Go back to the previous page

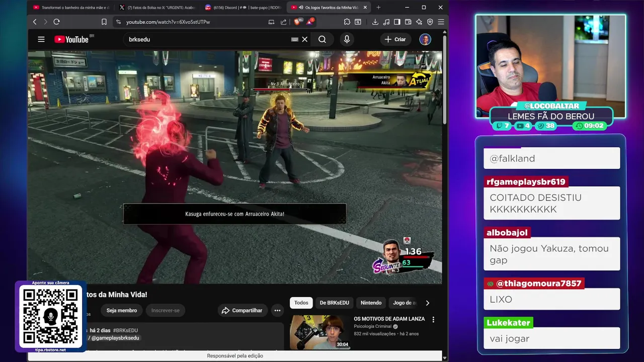(x=35, y=22)
